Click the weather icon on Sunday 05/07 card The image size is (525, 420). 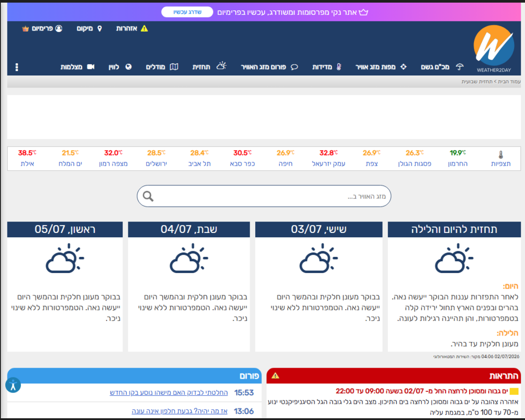[x=65, y=258]
